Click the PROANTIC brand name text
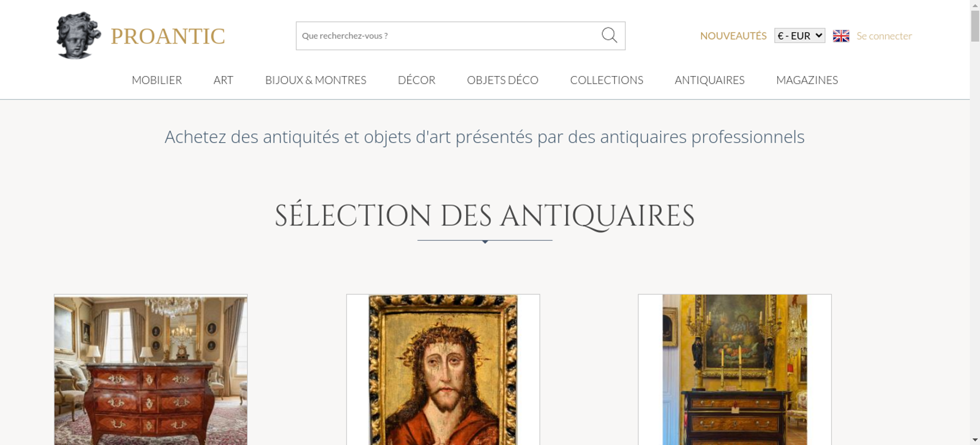Viewport: 980px width, 445px height. tap(168, 36)
